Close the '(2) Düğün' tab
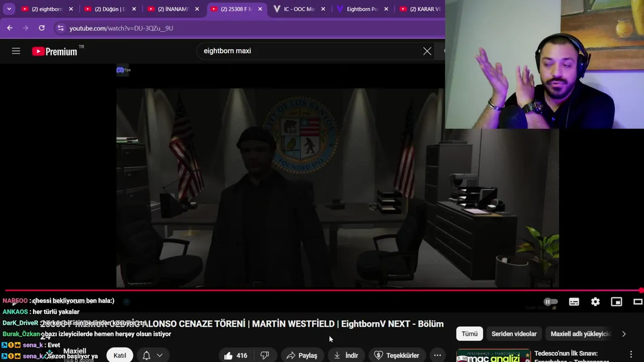 [134, 9]
